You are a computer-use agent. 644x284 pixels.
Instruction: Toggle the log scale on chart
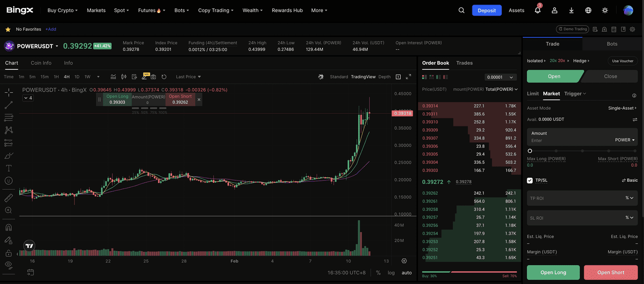coord(391,272)
